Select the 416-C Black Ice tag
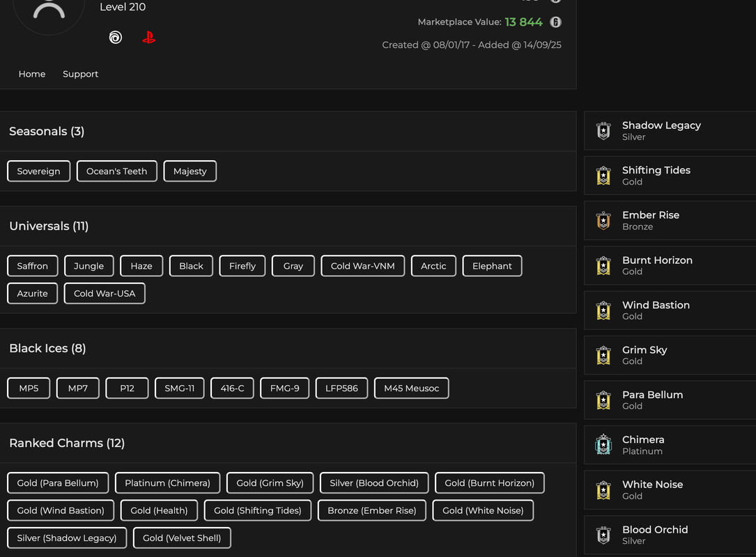The height and width of the screenshot is (557, 756). pyautogui.click(x=232, y=389)
